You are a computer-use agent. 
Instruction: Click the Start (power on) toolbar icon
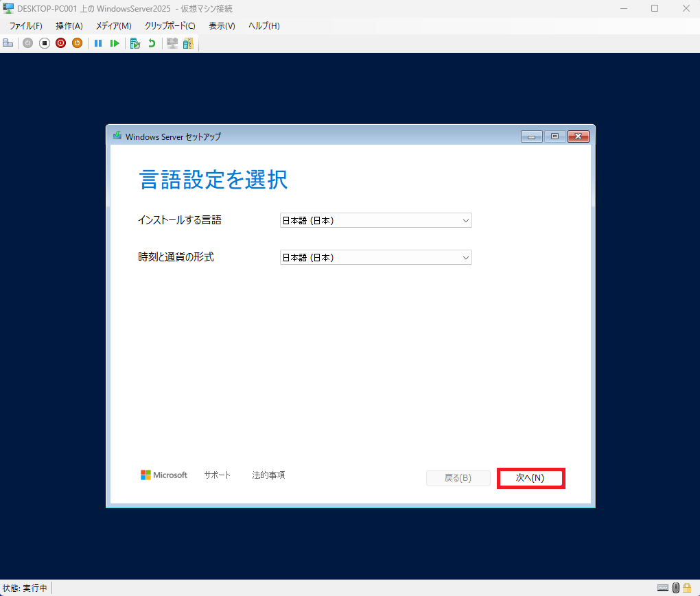[27, 43]
